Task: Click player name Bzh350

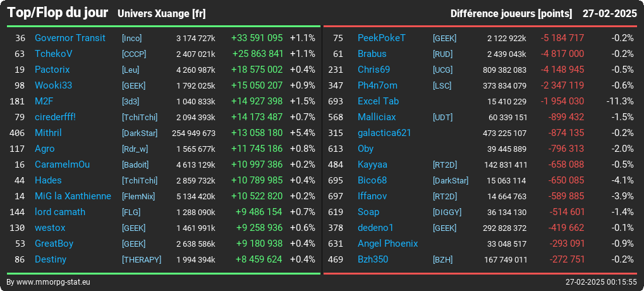Action: point(372,259)
